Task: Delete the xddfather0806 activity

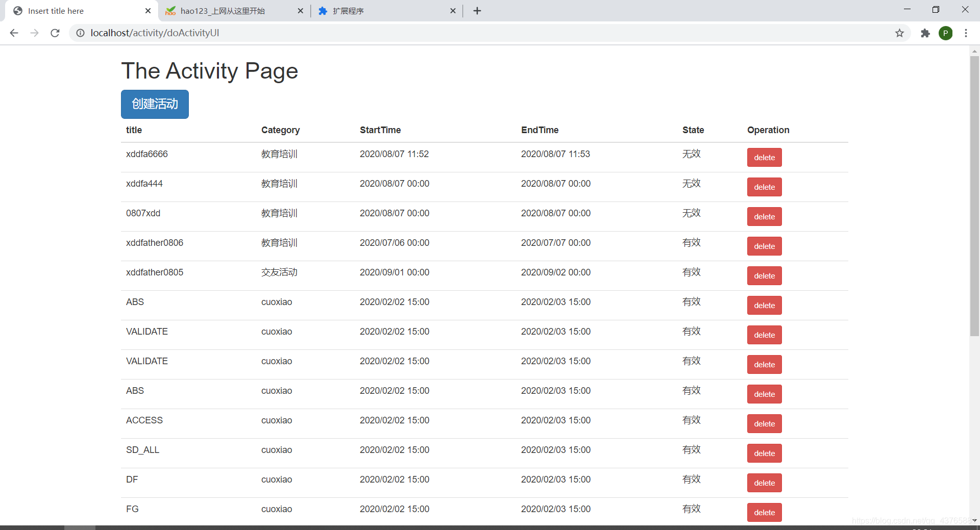Action: [x=764, y=246]
